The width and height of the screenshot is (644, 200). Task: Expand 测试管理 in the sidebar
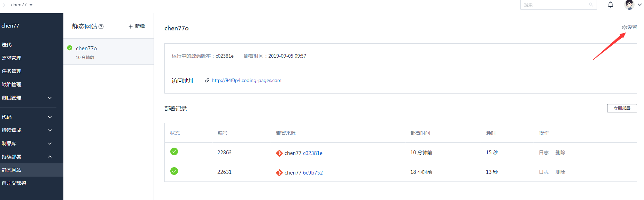click(x=50, y=98)
